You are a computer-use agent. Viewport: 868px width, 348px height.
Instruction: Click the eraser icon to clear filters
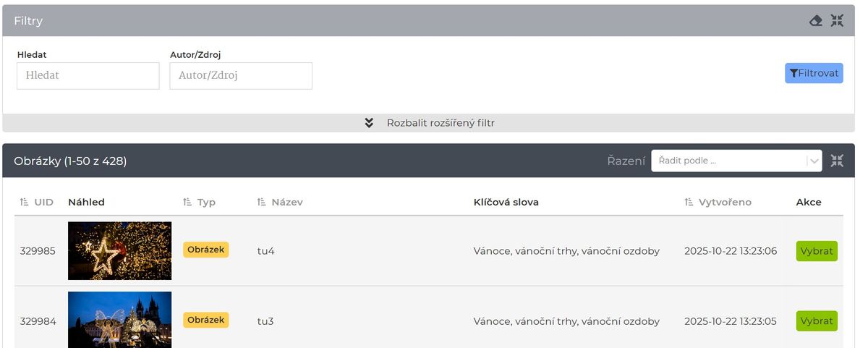click(816, 21)
